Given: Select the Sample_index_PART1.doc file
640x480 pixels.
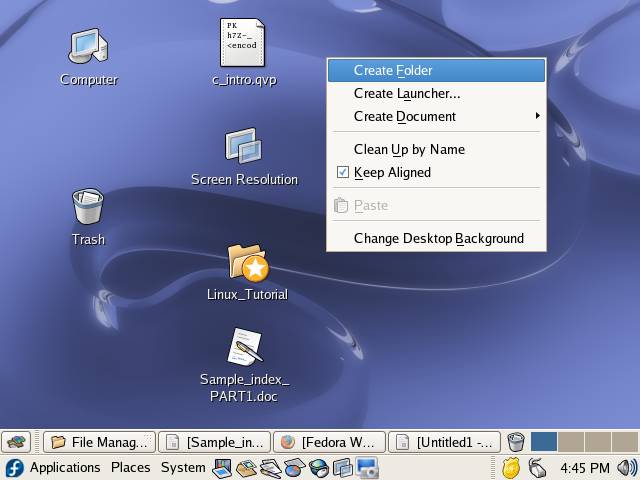Looking at the screenshot, I should pos(244,349).
